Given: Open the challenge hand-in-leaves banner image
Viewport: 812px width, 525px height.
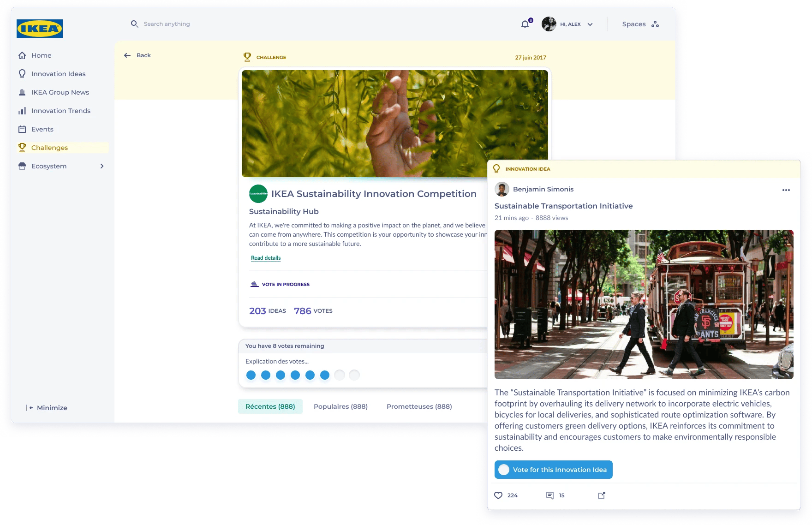Looking at the screenshot, I should (395, 124).
